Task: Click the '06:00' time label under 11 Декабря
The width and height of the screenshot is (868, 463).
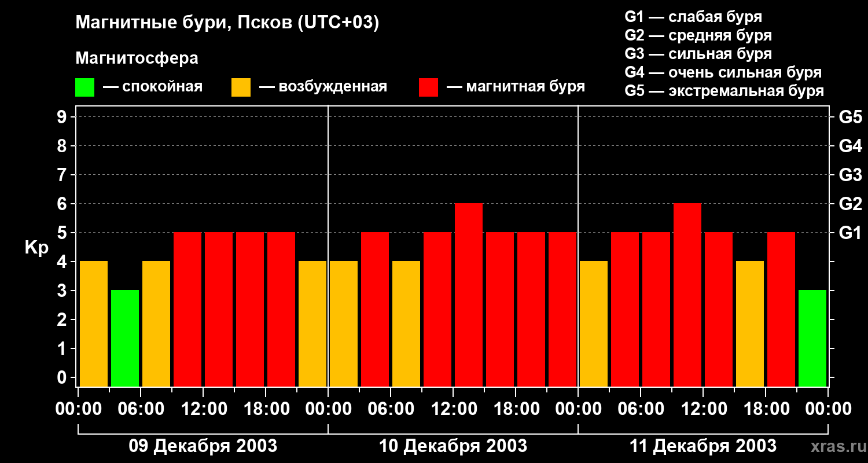Action: pyautogui.click(x=641, y=409)
